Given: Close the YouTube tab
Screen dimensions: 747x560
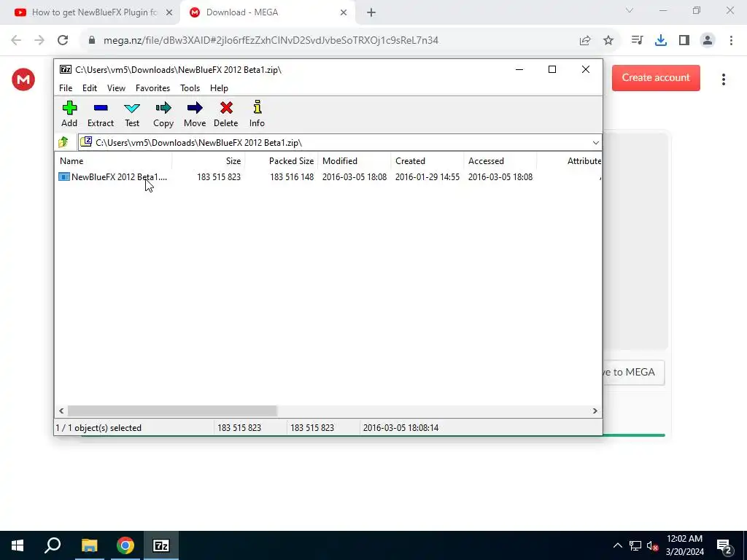Looking at the screenshot, I should tap(169, 13).
